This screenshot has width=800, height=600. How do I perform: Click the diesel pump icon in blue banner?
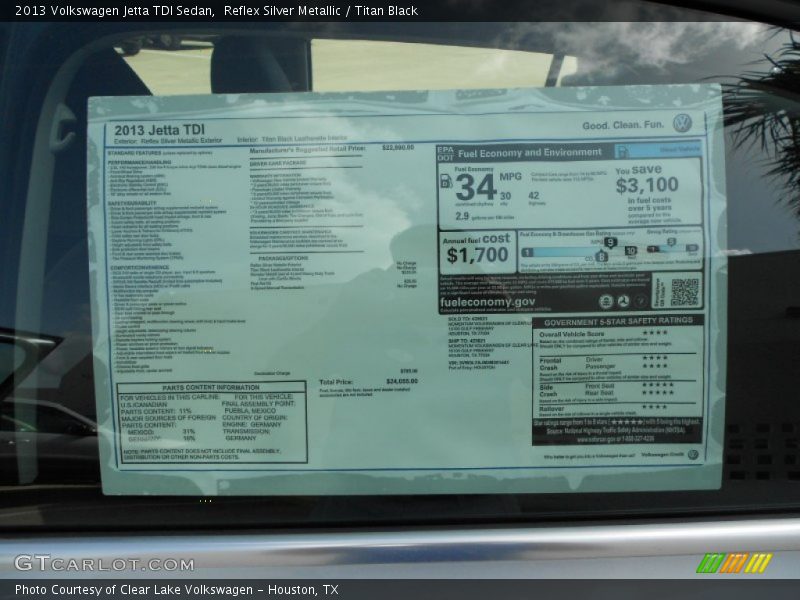(623, 151)
